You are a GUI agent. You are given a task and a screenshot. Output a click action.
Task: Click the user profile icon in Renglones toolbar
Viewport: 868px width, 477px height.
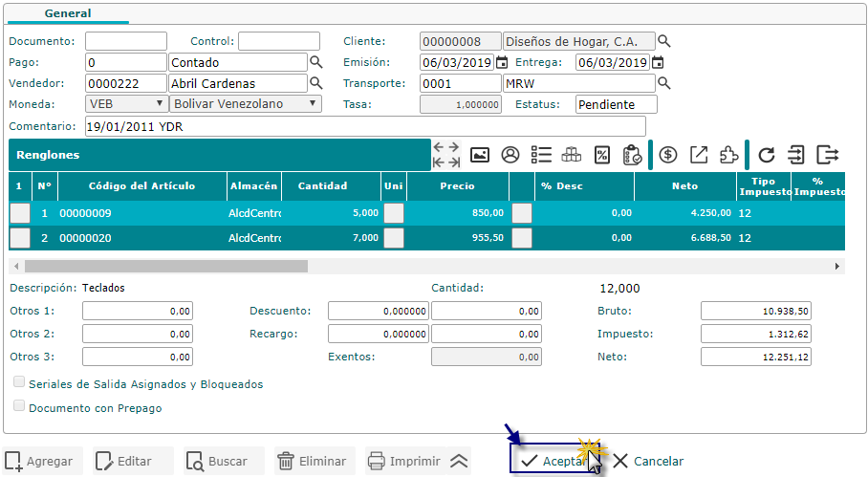pos(510,155)
